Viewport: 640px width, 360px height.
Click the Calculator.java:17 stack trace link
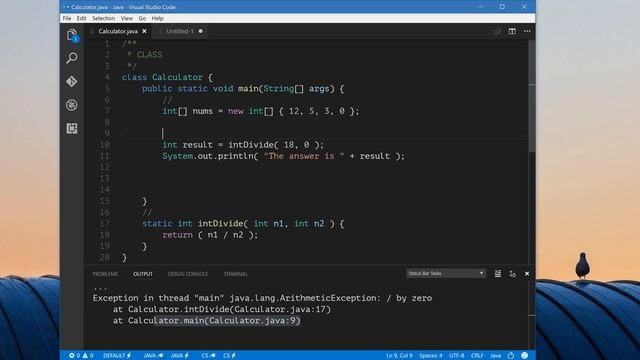[280, 309]
